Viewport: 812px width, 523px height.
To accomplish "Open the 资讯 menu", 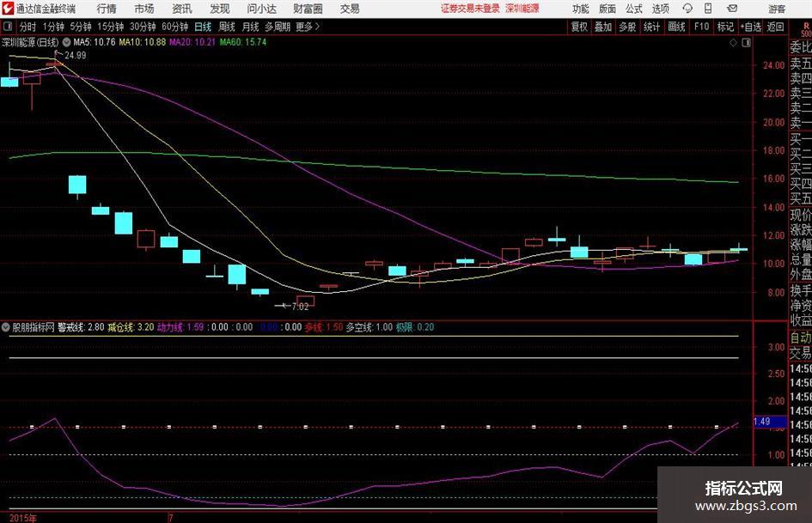I will tap(182, 9).
